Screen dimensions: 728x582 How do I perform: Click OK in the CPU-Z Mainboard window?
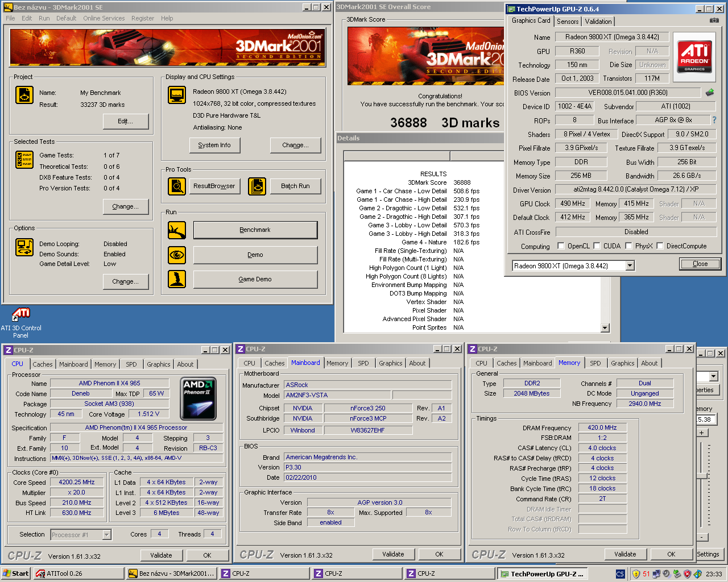tap(439, 554)
